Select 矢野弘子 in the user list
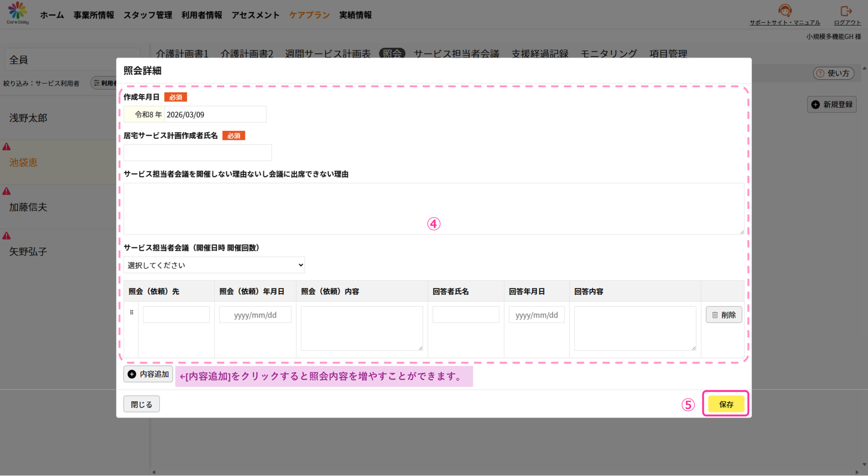This screenshot has height=476, width=868. coord(28,252)
